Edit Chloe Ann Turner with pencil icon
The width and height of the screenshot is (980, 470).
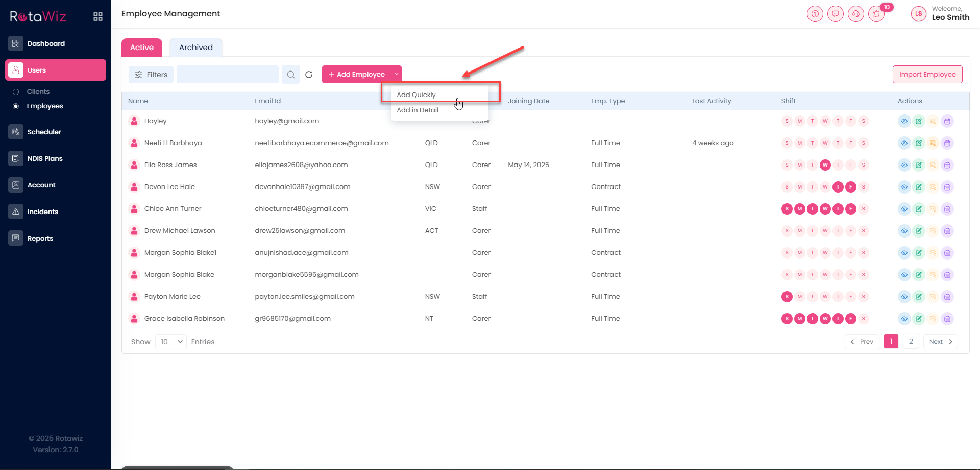(x=919, y=209)
